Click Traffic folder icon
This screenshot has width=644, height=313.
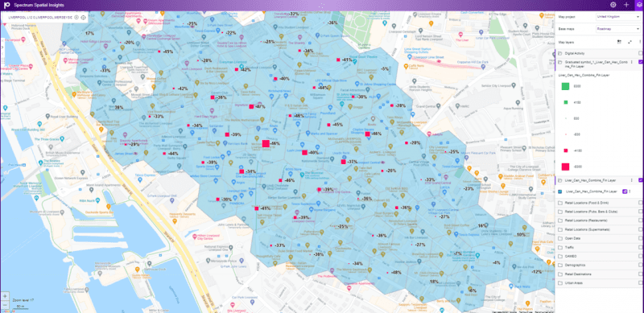pos(560,247)
